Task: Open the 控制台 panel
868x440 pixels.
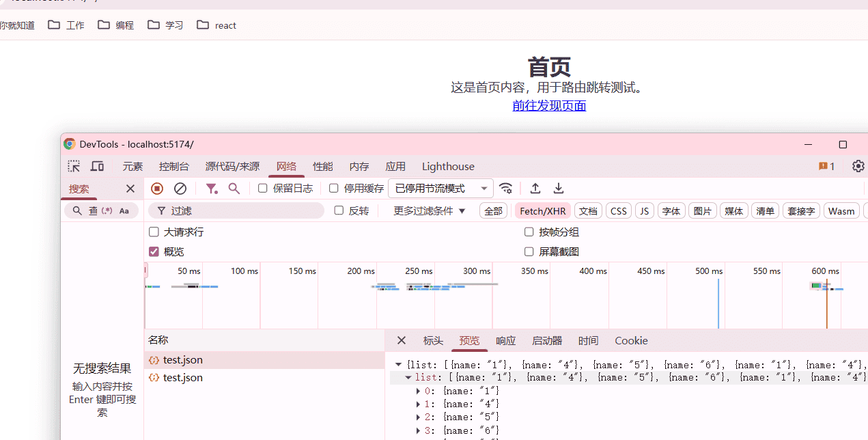Action: (x=173, y=166)
